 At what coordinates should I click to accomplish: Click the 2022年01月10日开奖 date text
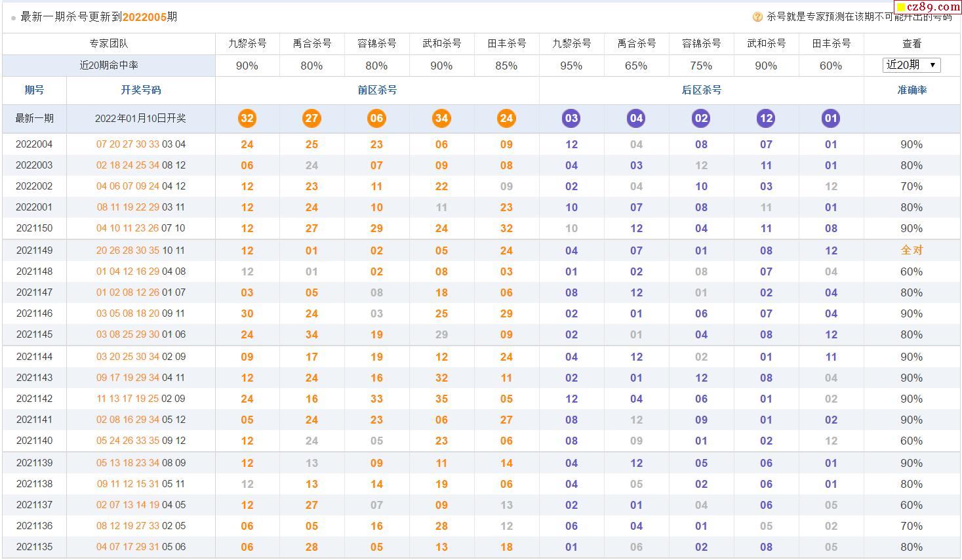(140, 119)
